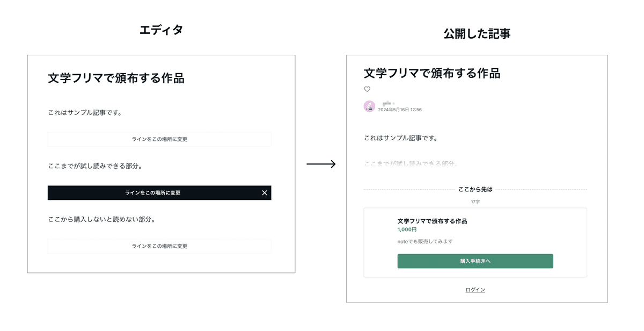The height and width of the screenshot is (331, 644).
Task: Click the ここから先は paywall divider label
Action: tap(475, 189)
